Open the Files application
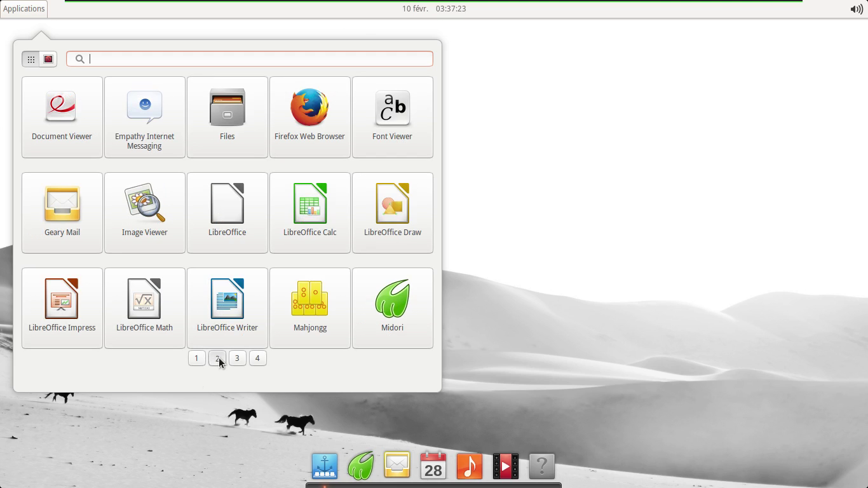The image size is (868, 488). coord(227,118)
